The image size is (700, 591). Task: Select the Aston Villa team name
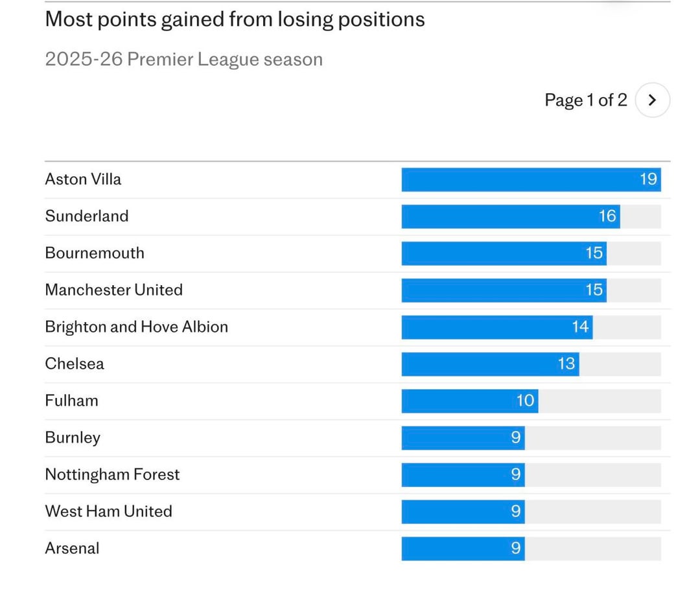[x=83, y=180]
